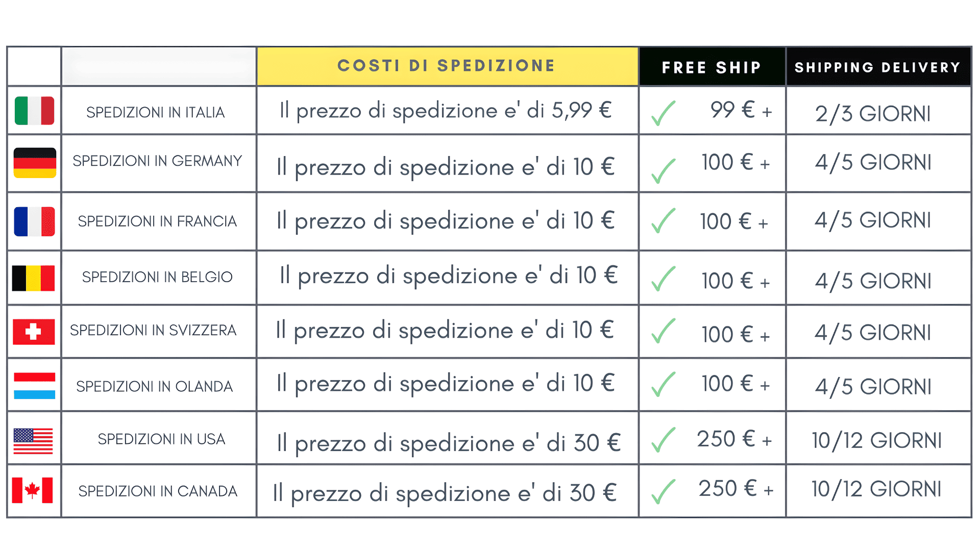Click the Canadian flag icon

coord(33,490)
